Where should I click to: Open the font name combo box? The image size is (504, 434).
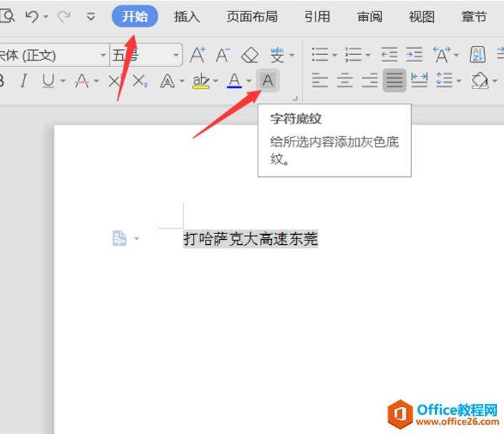[54, 55]
